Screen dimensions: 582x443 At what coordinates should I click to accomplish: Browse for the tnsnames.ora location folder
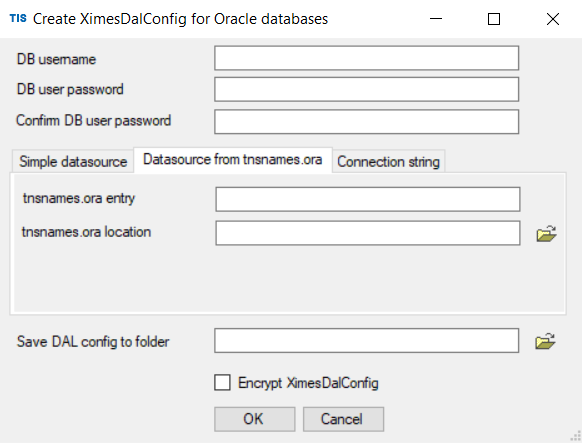[x=546, y=233]
